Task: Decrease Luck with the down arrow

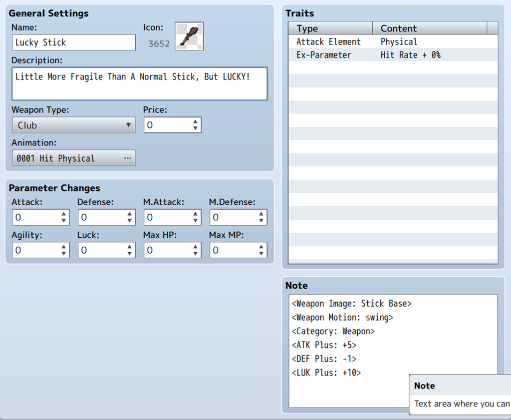Action: click(130, 254)
